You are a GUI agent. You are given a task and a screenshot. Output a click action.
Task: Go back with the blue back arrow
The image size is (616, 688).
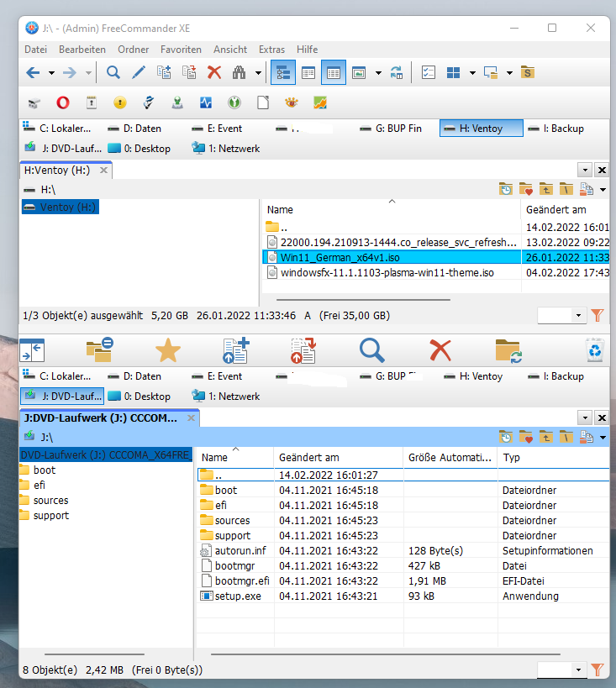33,72
